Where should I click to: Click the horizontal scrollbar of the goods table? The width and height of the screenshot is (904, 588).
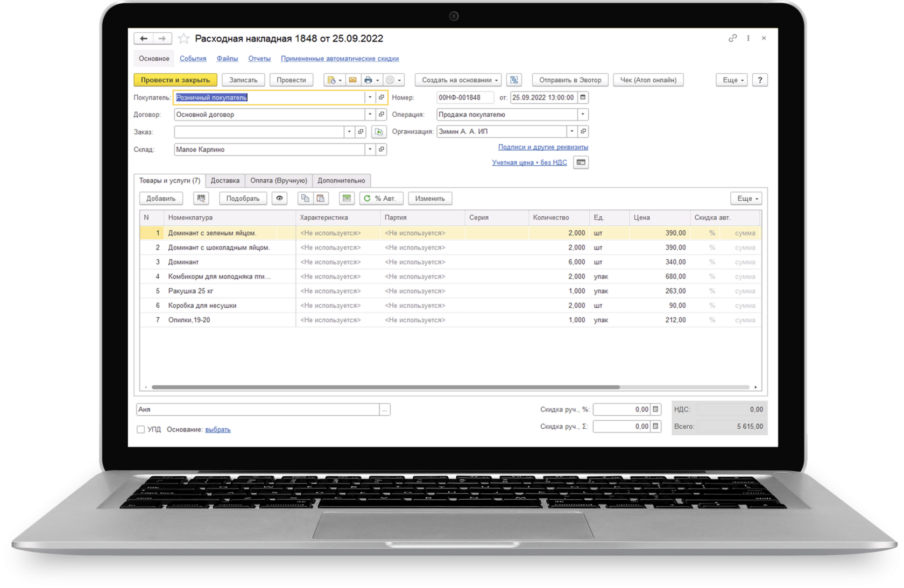pyautogui.click(x=385, y=387)
